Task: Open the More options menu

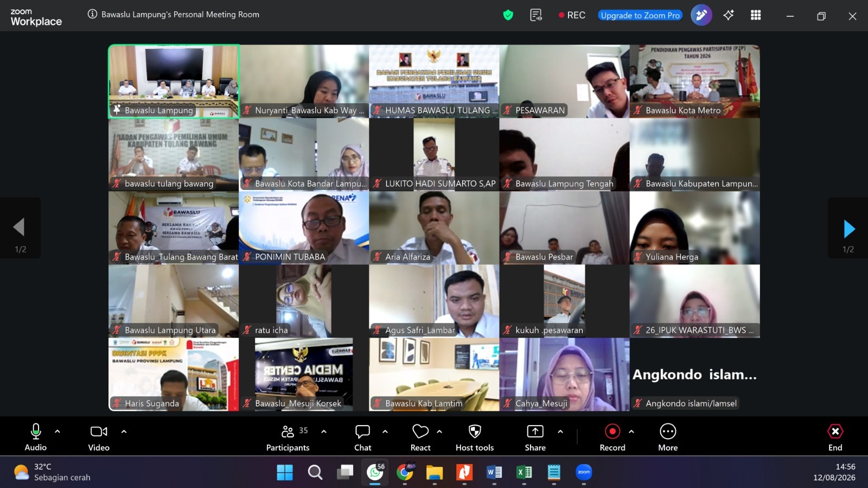Action: click(668, 437)
